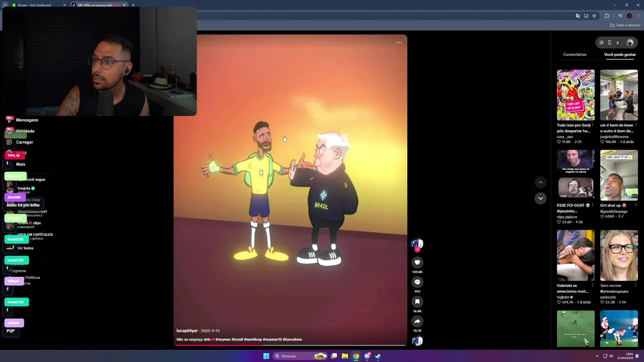This screenshot has width=644, height=362.
Task: Open the profile avatar in TikTok top pill
Action: point(629,43)
